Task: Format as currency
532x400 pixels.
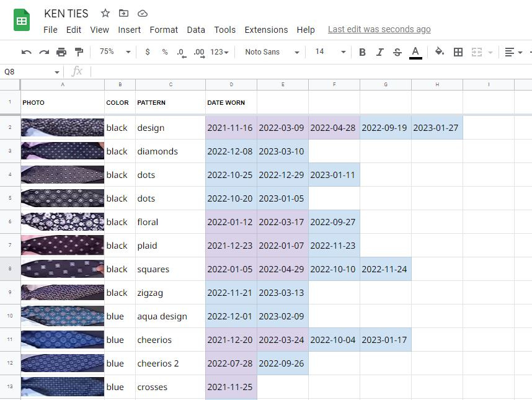Action: [147, 52]
